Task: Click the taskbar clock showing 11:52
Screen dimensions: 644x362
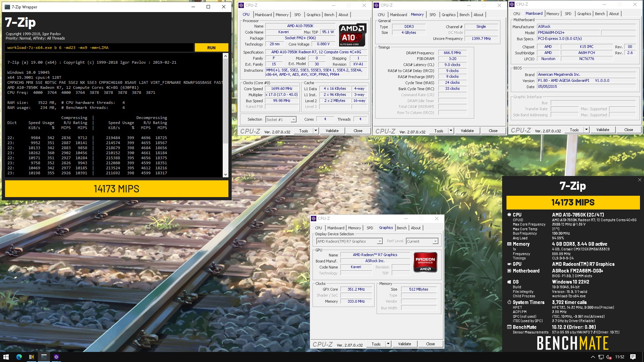Action: tap(620, 357)
